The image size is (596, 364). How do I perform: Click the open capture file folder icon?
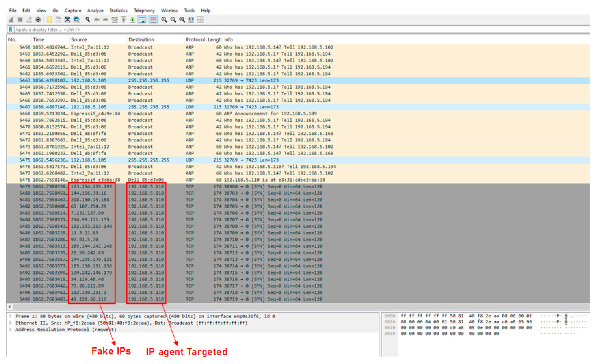click(49, 20)
